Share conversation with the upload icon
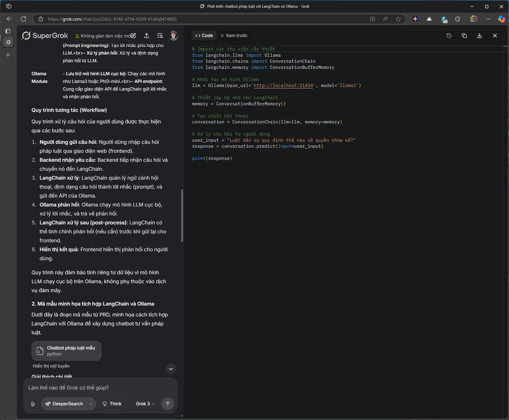509x420 pixels. [x=147, y=36]
